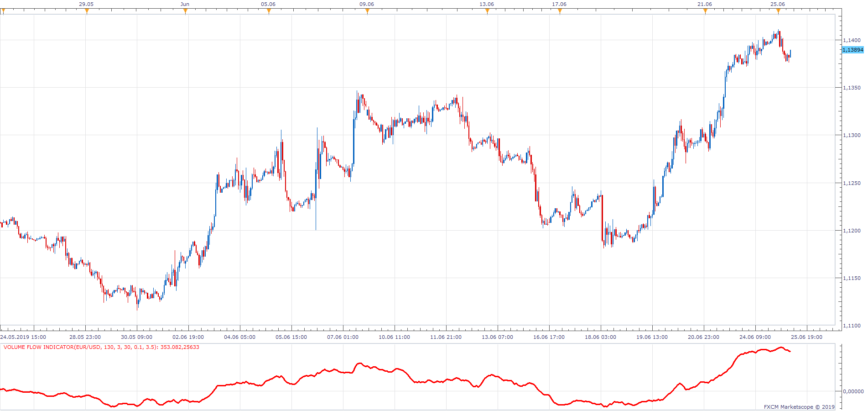868x411 pixels.
Task: Click the 30.05 09:00 time label
Action: click(136, 337)
